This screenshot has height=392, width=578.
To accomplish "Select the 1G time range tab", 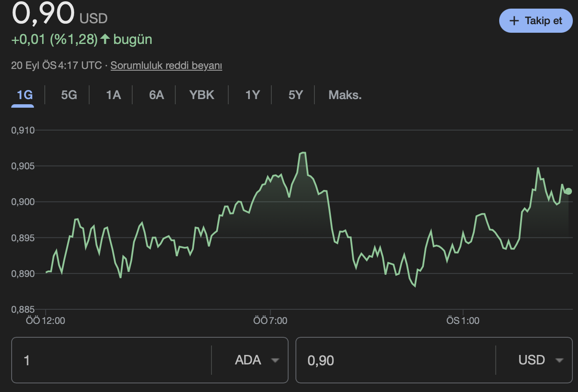I will pyautogui.click(x=25, y=95).
